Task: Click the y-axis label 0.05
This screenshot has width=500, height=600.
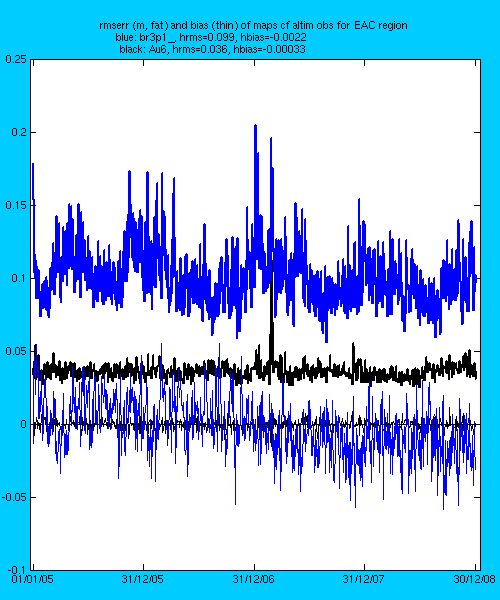Action: 16,351
